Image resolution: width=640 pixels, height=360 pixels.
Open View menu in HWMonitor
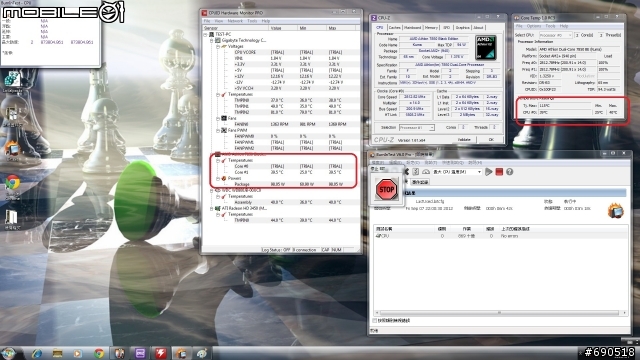point(219,21)
